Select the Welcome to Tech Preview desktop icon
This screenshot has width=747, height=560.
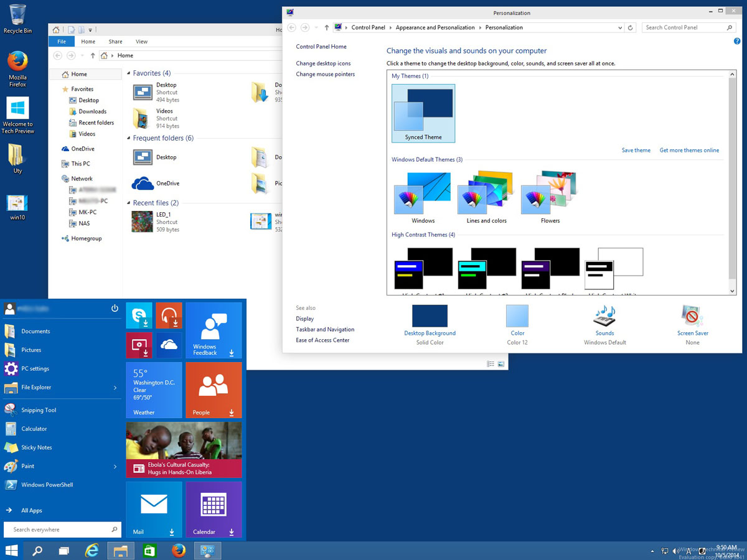pyautogui.click(x=17, y=116)
